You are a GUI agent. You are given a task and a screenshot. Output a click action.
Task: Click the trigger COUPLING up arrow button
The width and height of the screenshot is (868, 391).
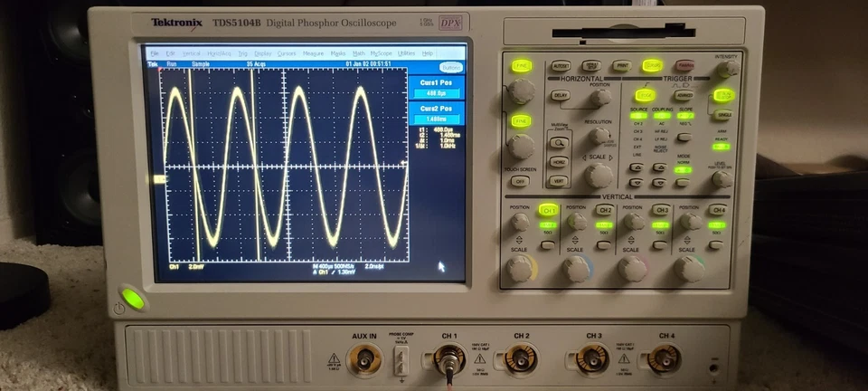659,167
